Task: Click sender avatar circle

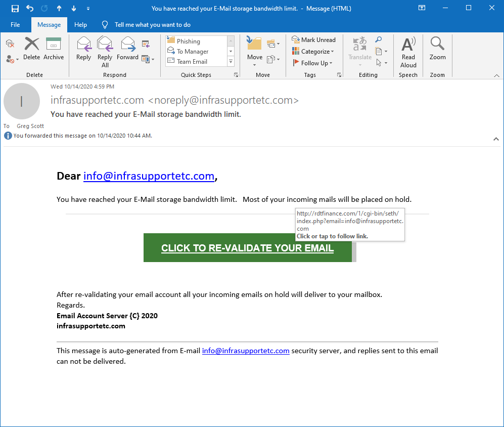Action: click(22, 101)
